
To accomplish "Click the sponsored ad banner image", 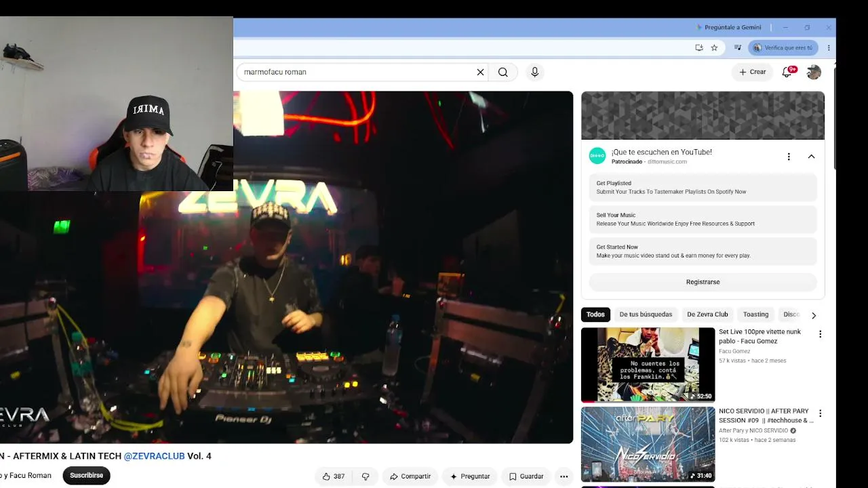I will [x=703, y=115].
